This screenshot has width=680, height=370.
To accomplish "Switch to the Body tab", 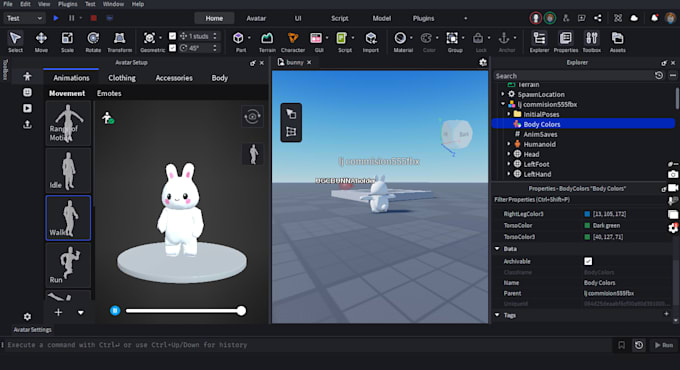I will point(219,78).
